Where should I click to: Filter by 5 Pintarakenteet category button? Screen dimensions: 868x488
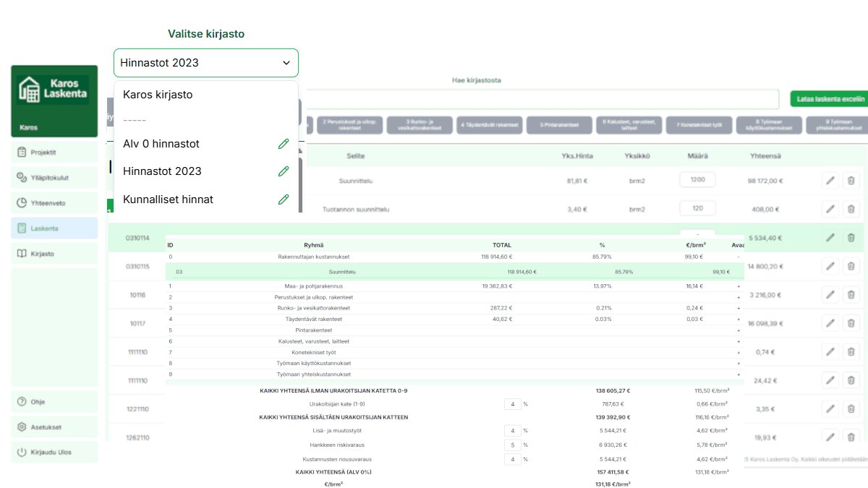558,125
